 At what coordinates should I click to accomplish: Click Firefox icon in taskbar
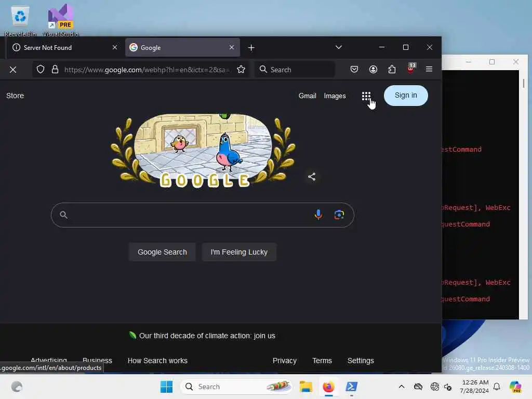(328, 387)
